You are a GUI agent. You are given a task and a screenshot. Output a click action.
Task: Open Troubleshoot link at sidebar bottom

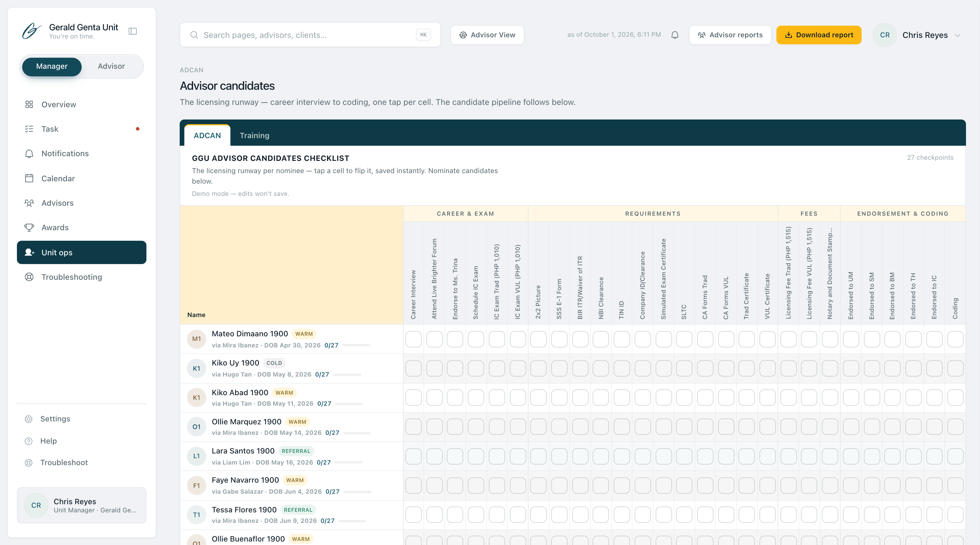pos(64,463)
